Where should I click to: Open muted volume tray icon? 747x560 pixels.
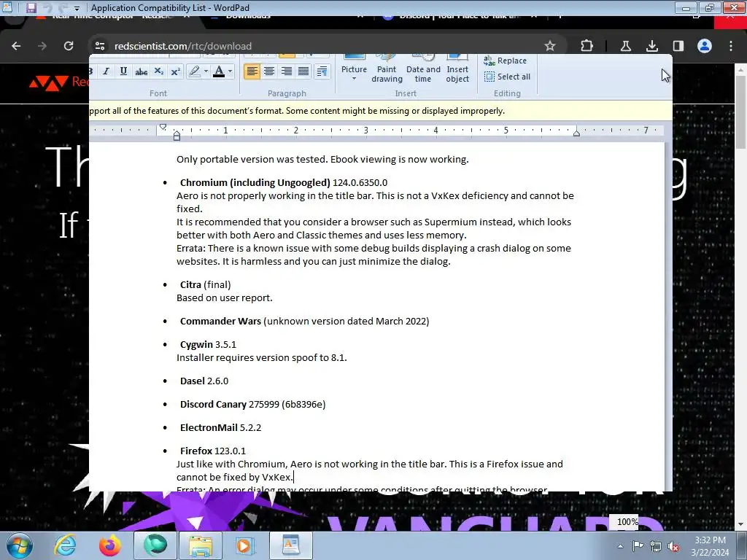pyautogui.click(x=673, y=547)
